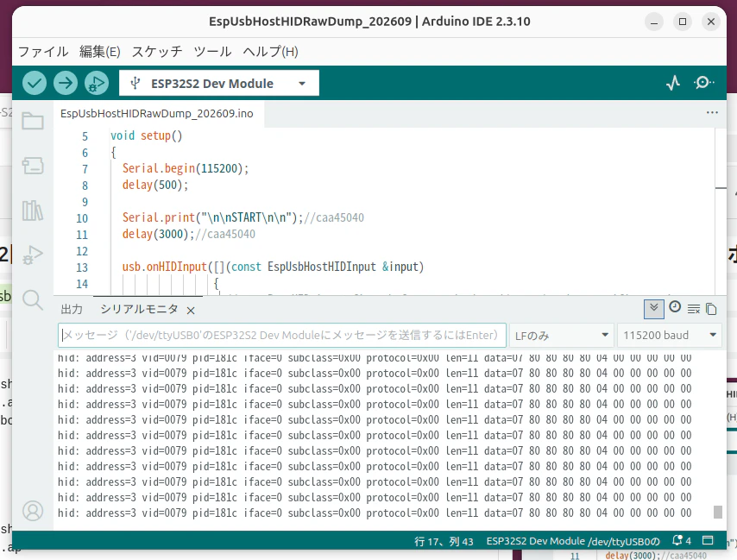This screenshot has height=560, width=737.
Task: Open the 115200 baud rate dropdown
Action: coord(670,336)
